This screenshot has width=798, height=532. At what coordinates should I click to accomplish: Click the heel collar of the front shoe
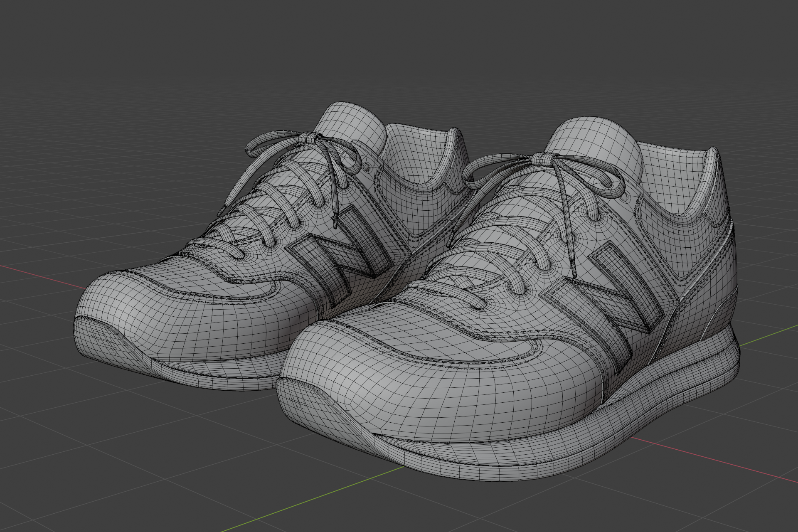[682, 183]
